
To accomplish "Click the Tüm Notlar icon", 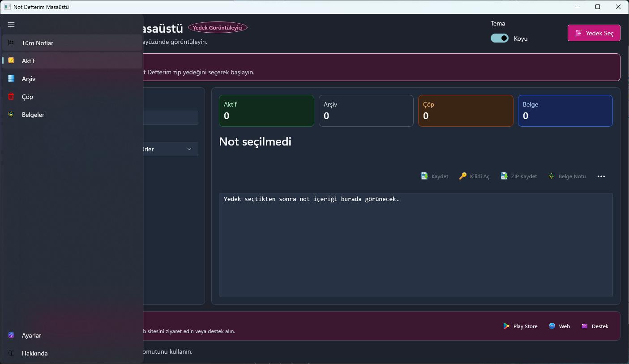I will [x=11, y=43].
